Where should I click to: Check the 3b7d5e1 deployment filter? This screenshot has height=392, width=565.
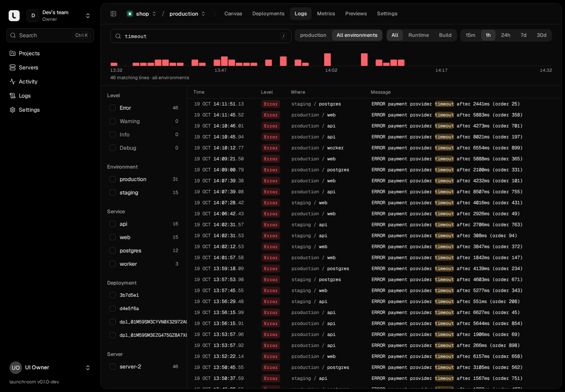[x=113, y=295]
